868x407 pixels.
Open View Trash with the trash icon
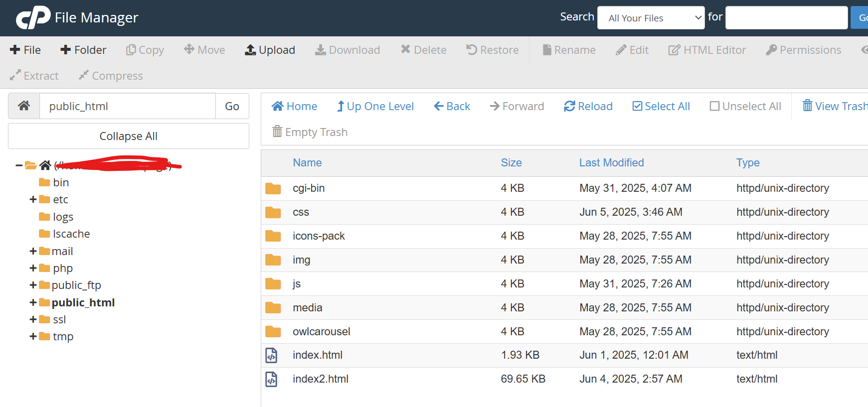click(x=807, y=106)
